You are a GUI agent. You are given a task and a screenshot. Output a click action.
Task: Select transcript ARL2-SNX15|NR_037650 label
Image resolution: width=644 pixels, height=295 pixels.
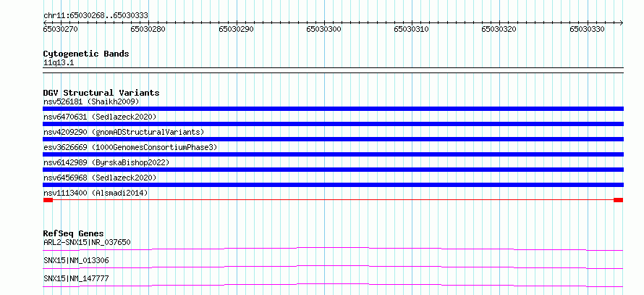[x=87, y=242]
